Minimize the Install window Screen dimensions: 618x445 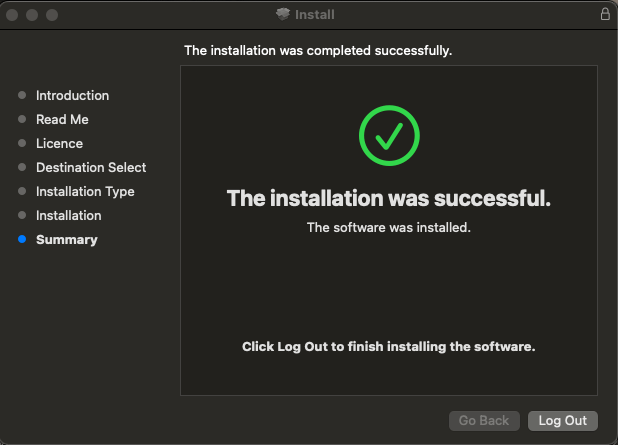[x=33, y=15]
